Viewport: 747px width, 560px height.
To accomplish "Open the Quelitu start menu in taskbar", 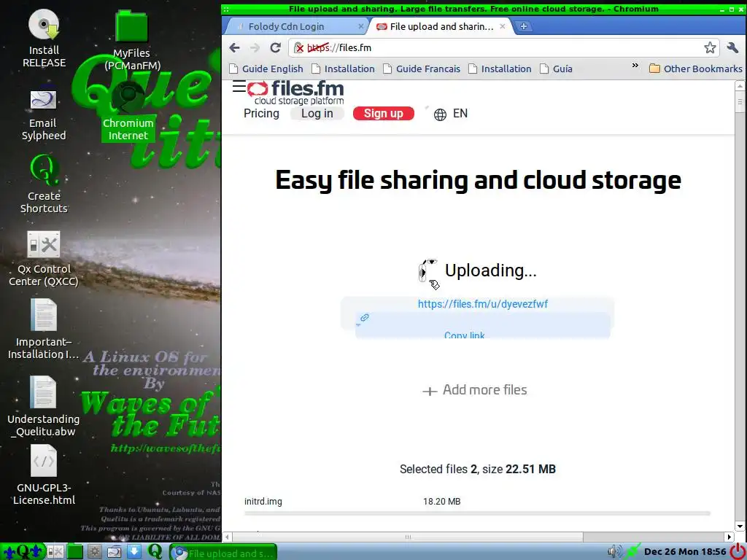I will tap(23, 551).
